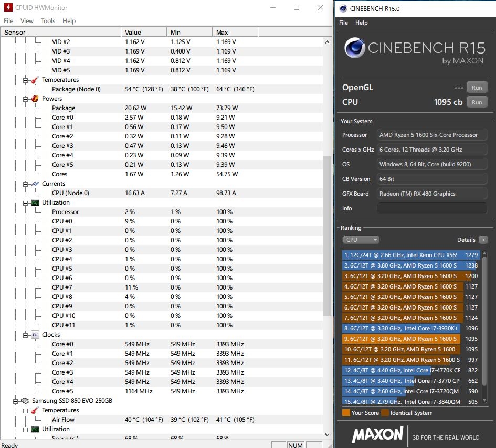Run the OpenGL benchmark
Screen dimensions: 496x448
tap(477, 88)
